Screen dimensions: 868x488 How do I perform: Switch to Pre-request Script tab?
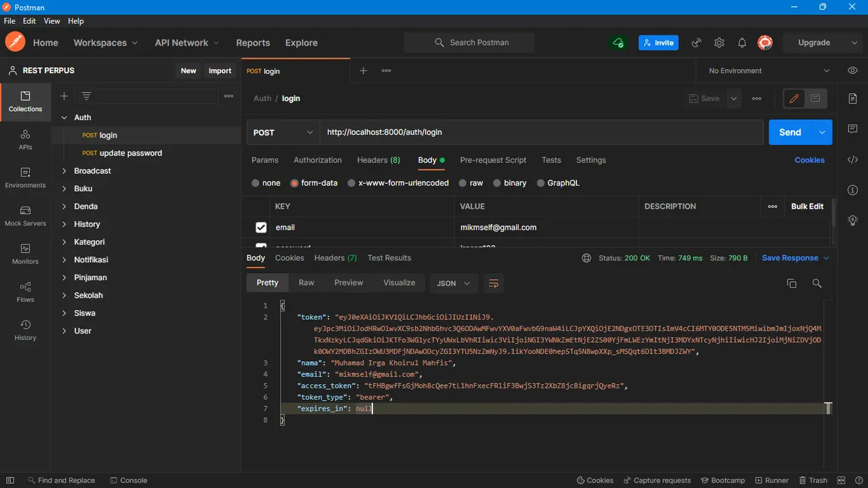[493, 161]
